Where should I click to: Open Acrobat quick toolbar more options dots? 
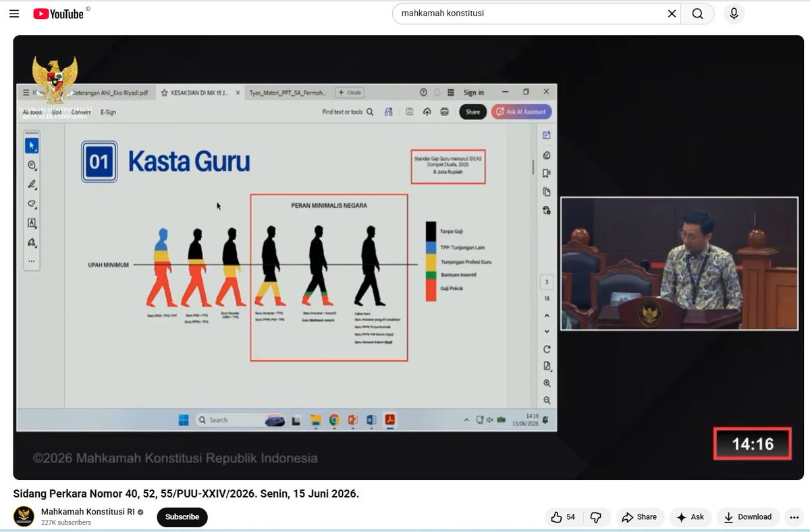click(x=32, y=261)
